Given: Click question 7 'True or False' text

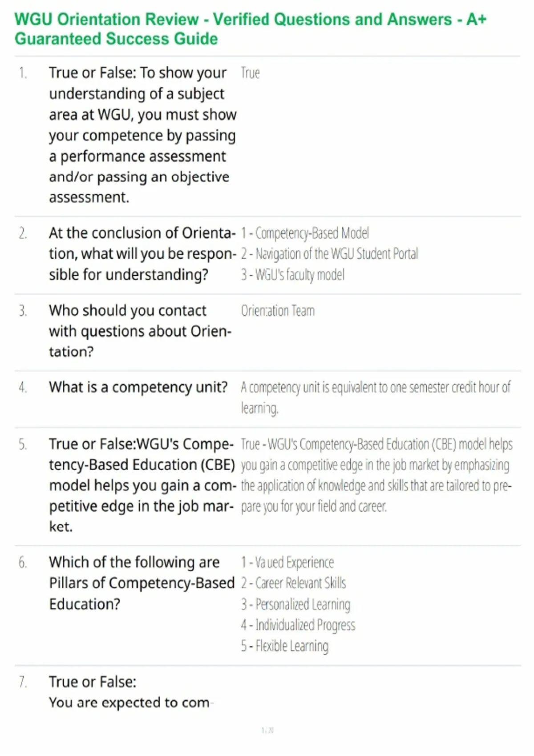Looking at the screenshot, I should tap(93, 682).
